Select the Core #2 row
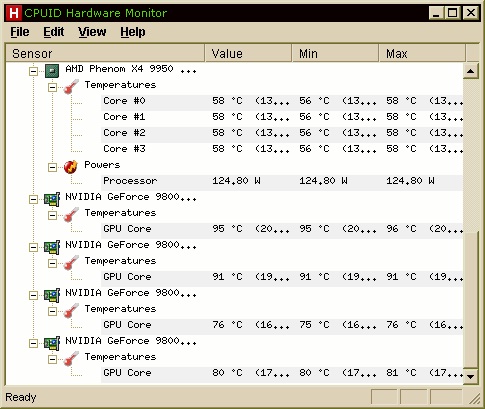Image resolution: width=485 pixels, height=409 pixels. coord(282,134)
